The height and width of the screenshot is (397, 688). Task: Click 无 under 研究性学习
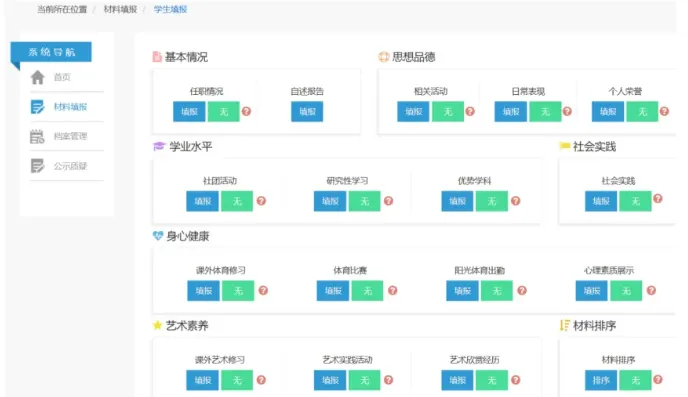tap(365, 201)
